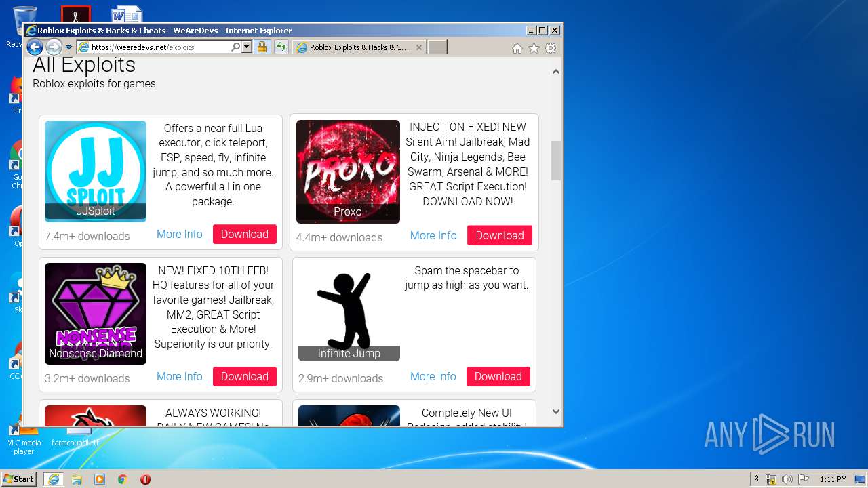Launch Google Chrome from the taskbar
Screen dimensions: 868x488
[x=123, y=479]
